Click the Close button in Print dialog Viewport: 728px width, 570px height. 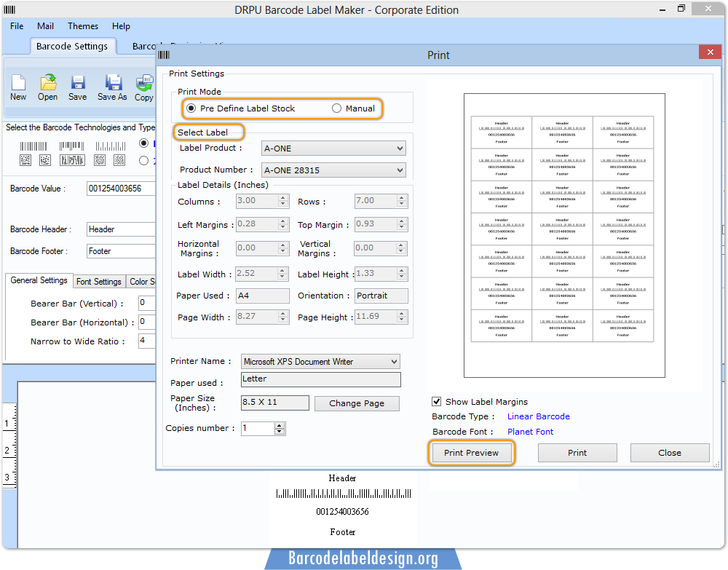670,453
